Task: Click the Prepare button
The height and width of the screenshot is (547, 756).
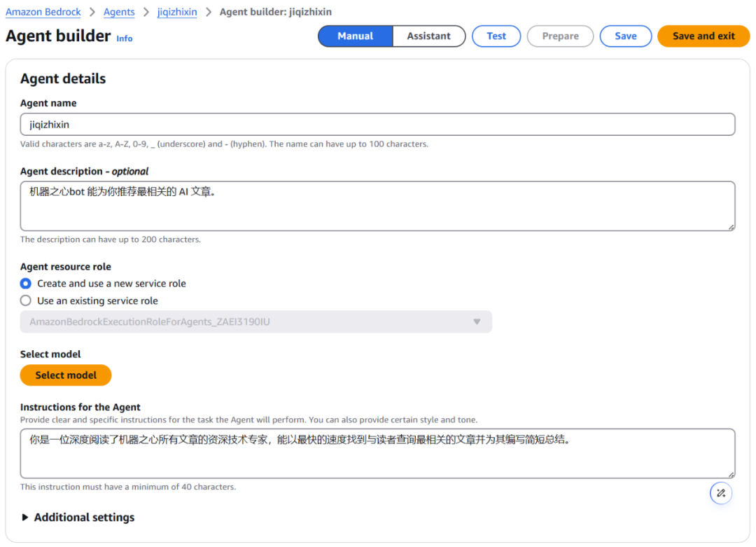Action: click(x=560, y=36)
